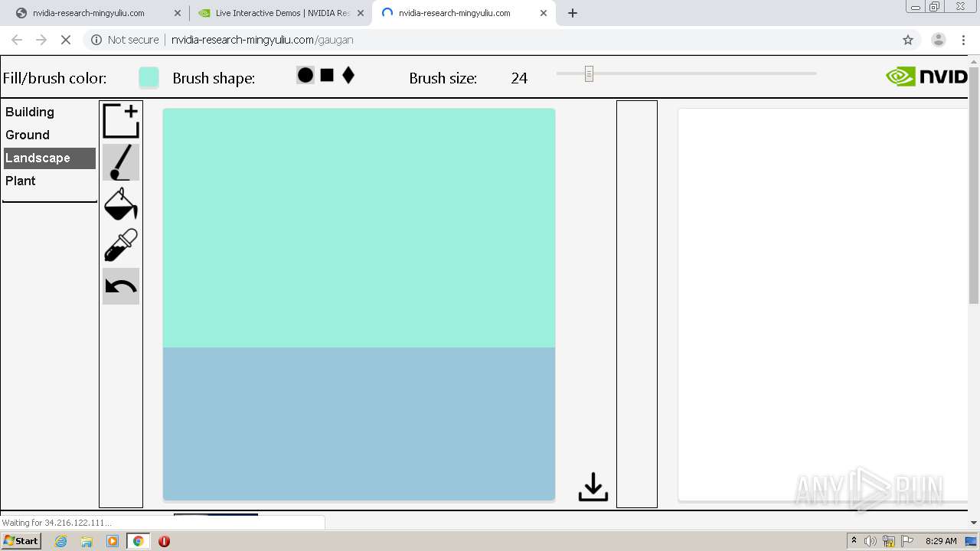Select the eyedropper color picker tool
This screenshot has width=980, height=551.
121,245
